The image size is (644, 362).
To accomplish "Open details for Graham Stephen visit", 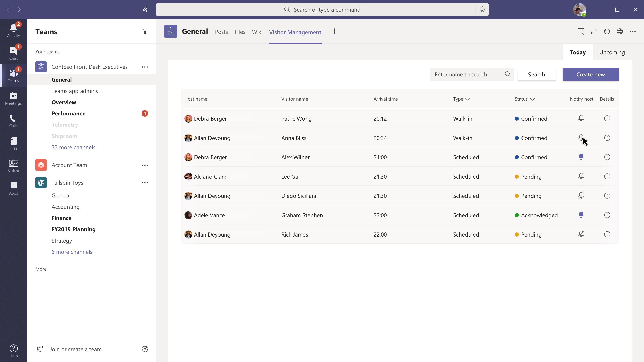I will [607, 215].
